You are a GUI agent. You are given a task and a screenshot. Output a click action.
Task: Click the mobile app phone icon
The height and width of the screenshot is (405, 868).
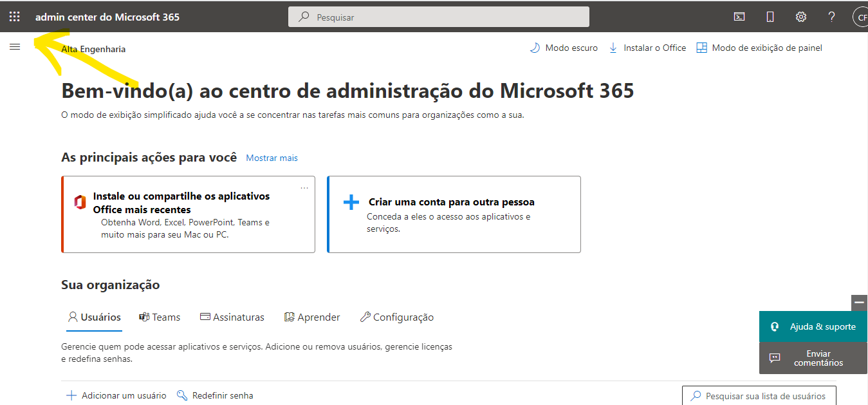coord(770,17)
